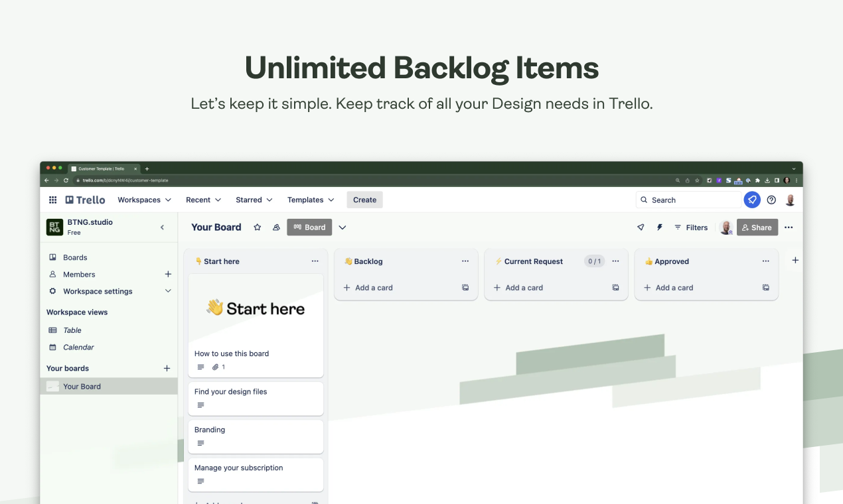Image resolution: width=843 pixels, height=504 pixels.
Task: Click the BTNG.studio workspace logo
Action: point(54,227)
